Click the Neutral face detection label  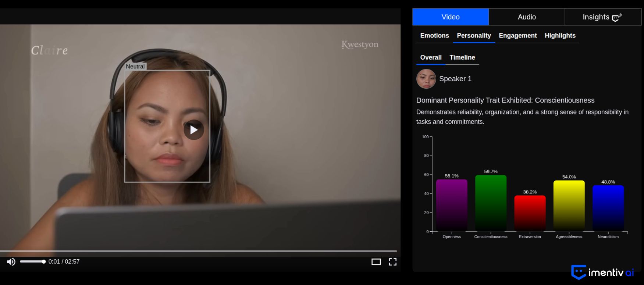coord(135,67)
